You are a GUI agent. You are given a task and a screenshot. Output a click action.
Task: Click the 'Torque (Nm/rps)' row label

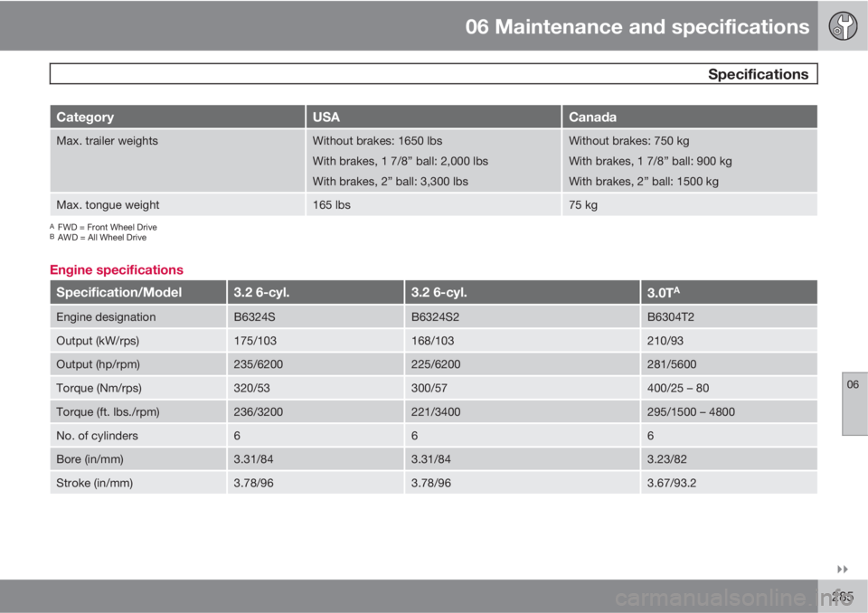[x=99, y=388]
